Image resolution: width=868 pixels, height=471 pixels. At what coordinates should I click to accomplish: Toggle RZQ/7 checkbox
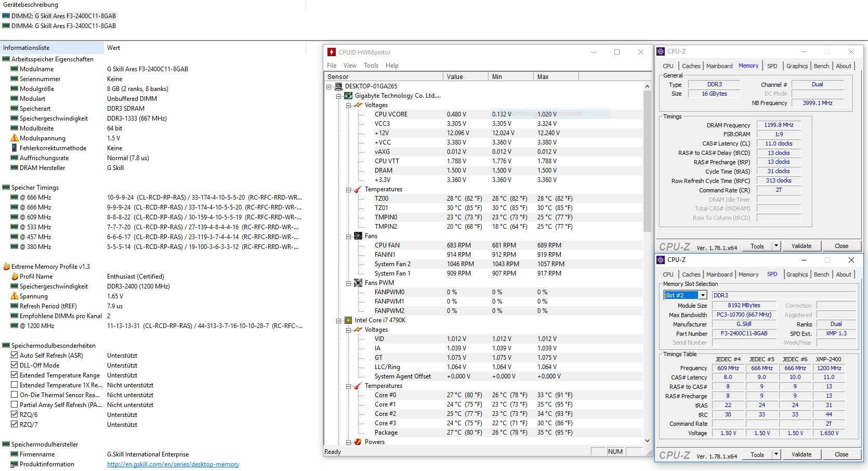[x=15, y=425]
